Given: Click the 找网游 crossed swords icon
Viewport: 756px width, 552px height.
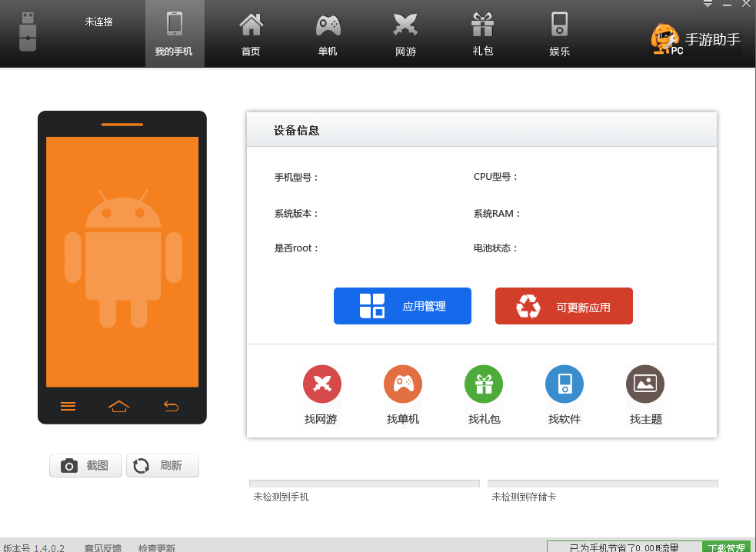Looking at the screenshot, I should pos(321,384).
